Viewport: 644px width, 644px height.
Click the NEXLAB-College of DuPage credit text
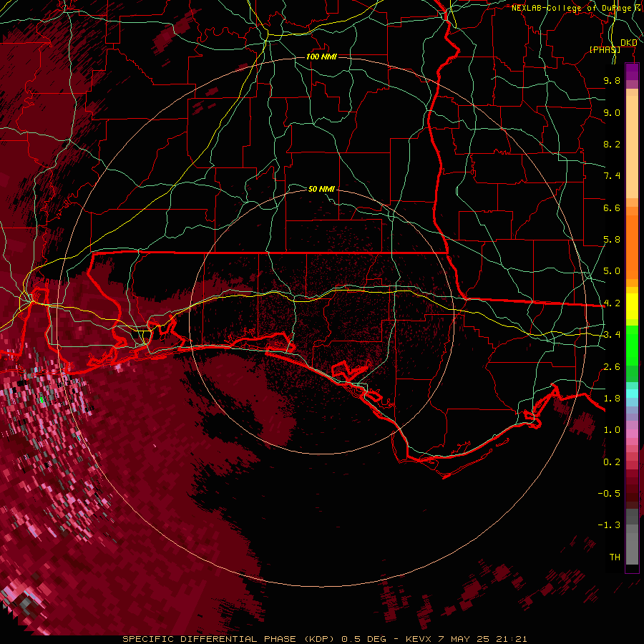pyautogui.click(x=571, y=8)
